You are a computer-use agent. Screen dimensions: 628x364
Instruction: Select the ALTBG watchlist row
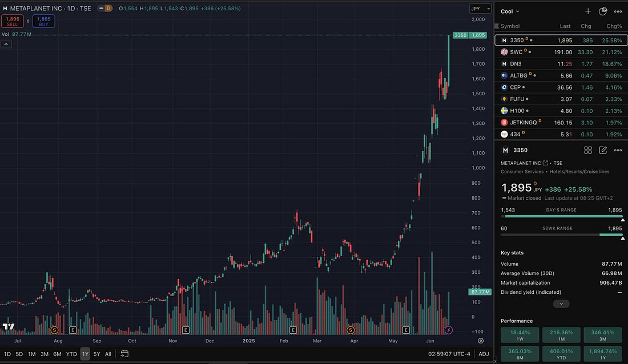coord(561,75)
